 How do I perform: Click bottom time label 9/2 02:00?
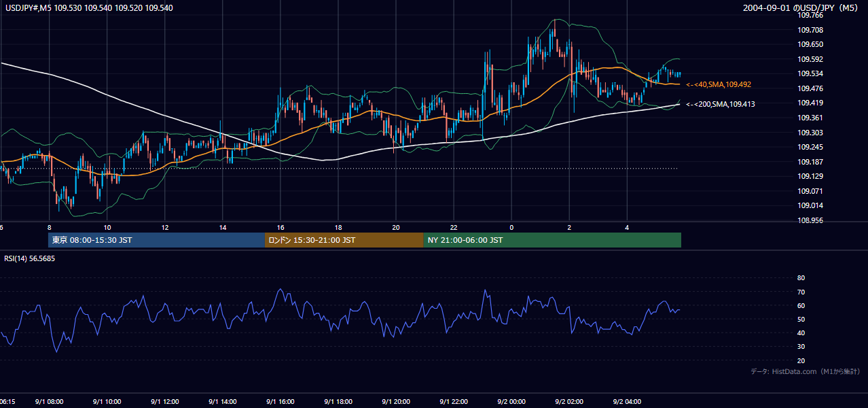tap(569, 402)
